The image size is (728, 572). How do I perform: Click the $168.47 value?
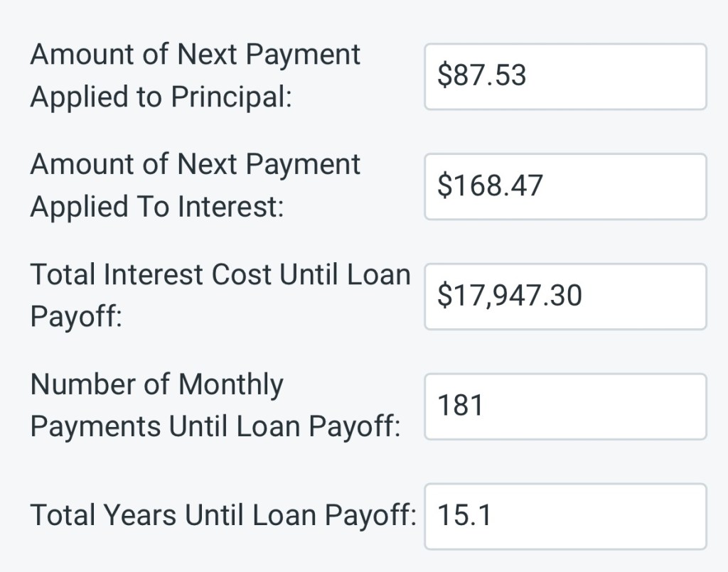(x=490, y=186)
